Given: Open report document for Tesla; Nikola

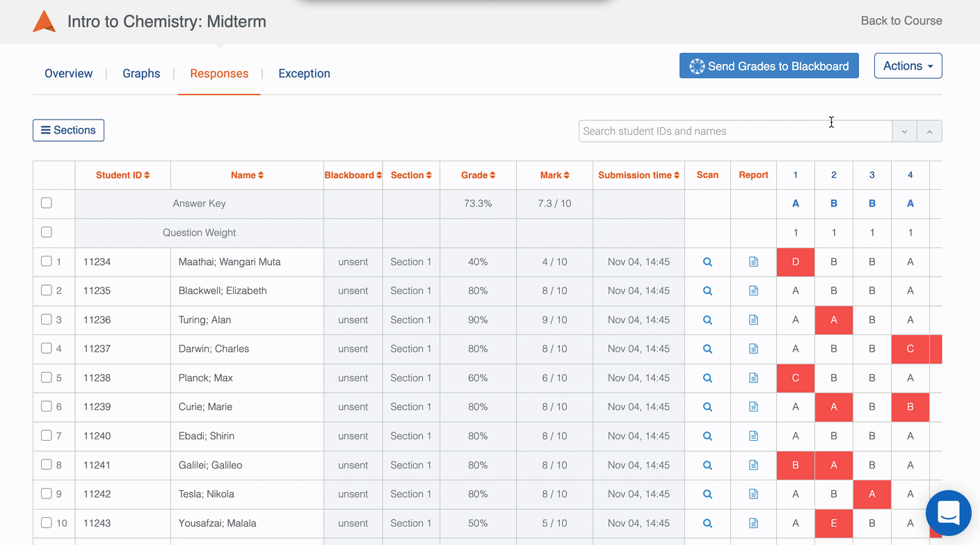Looking at the screenshot, I should (753, 494).
